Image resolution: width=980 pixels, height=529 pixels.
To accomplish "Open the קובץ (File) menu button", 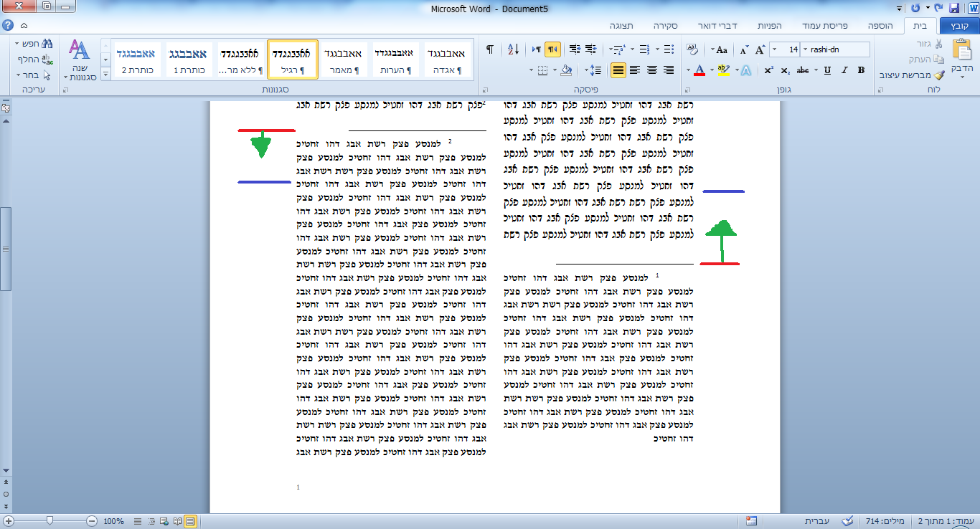I will (958, 26).
